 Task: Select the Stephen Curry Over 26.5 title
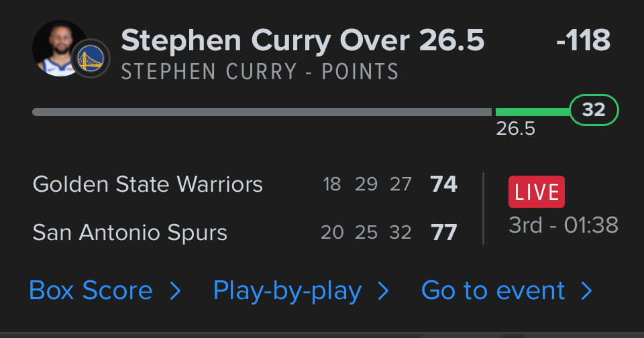(x=303, y=42)
